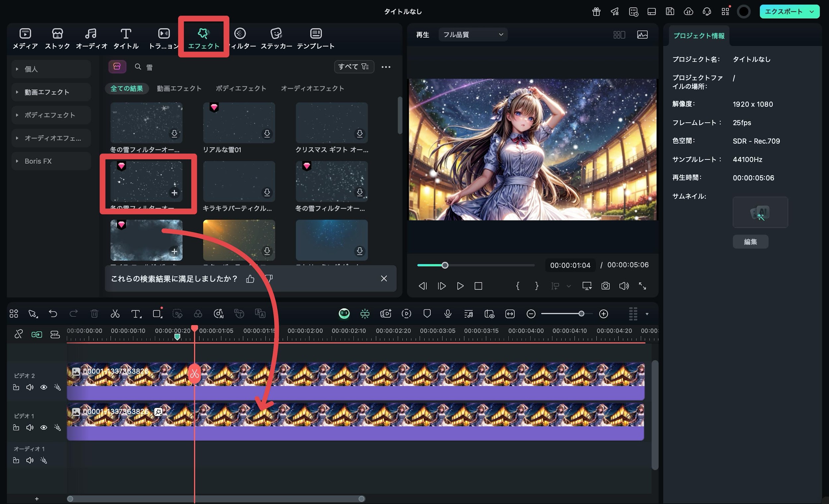Play the preview video
The image size is (829, 504).
click(x=460, y=286)
